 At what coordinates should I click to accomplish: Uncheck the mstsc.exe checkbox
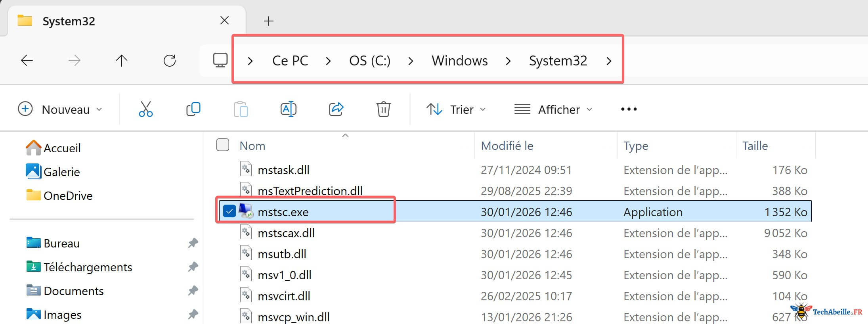coord(229,211)
